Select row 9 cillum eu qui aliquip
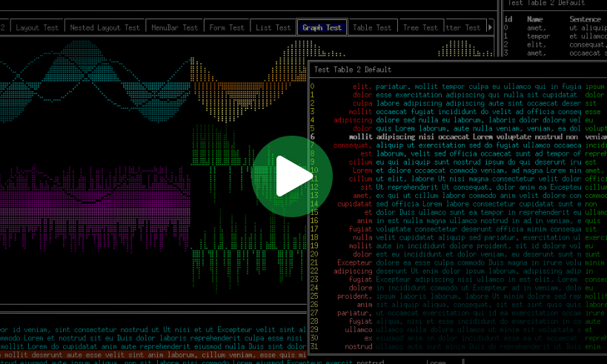This screenshot has height=364, width=607. click(458, 162)
